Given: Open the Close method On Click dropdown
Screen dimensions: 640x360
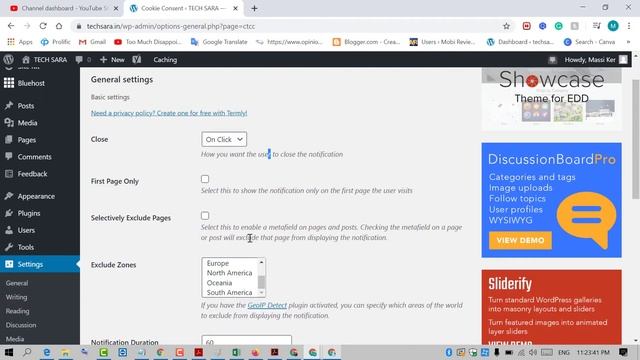Looking at the screenshot, I should pyautogui.click(x=224, y=139).
